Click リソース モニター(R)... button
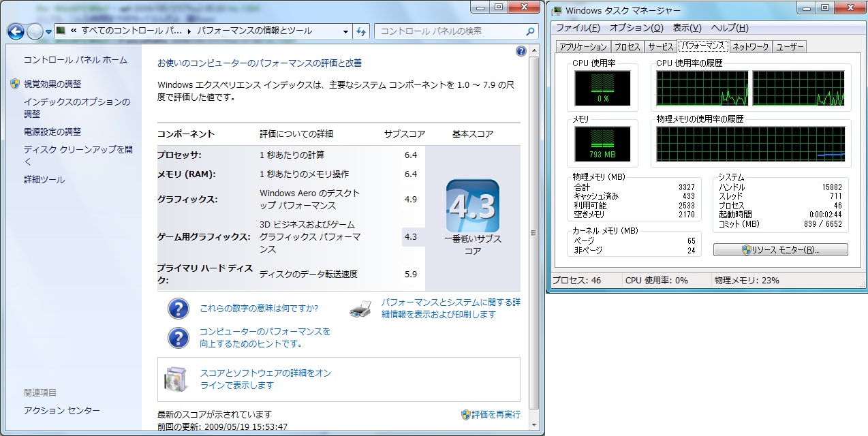 (780, 250)
